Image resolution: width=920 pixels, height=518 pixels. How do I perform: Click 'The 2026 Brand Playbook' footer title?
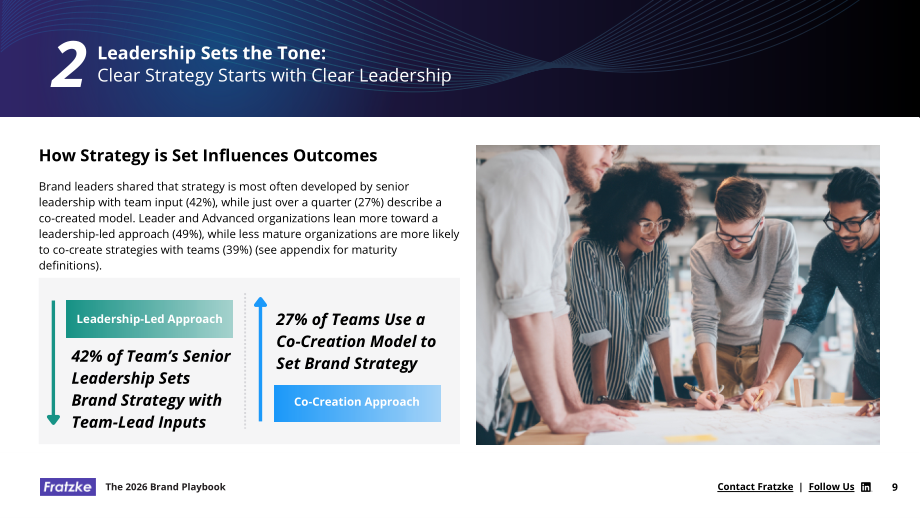pos(165,487)
